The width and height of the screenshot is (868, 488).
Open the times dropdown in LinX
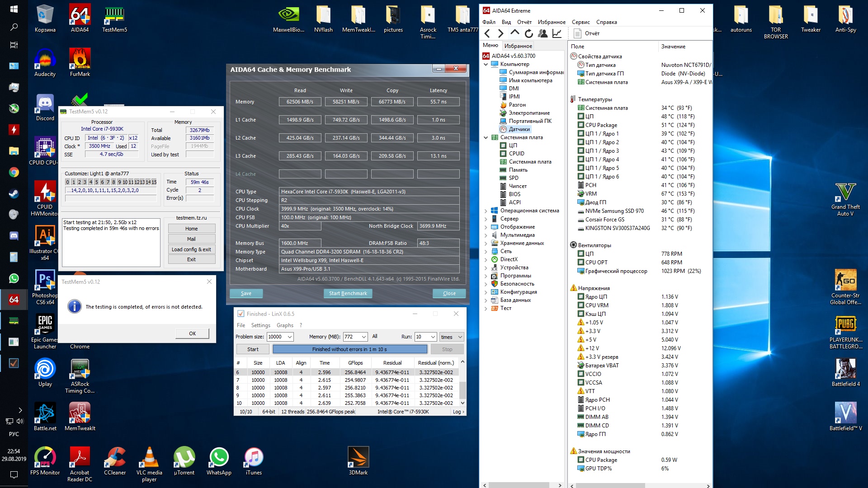coord(460,337)
